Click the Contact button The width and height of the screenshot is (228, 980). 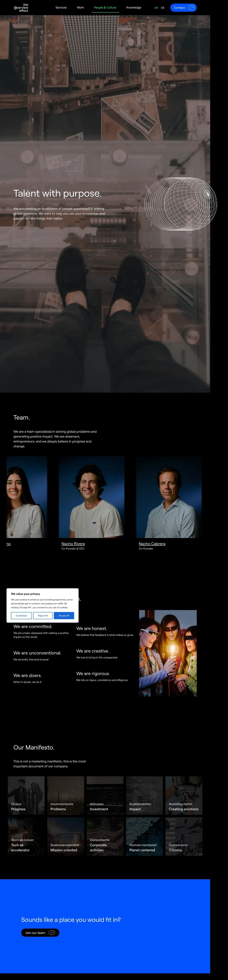(183, 8)
